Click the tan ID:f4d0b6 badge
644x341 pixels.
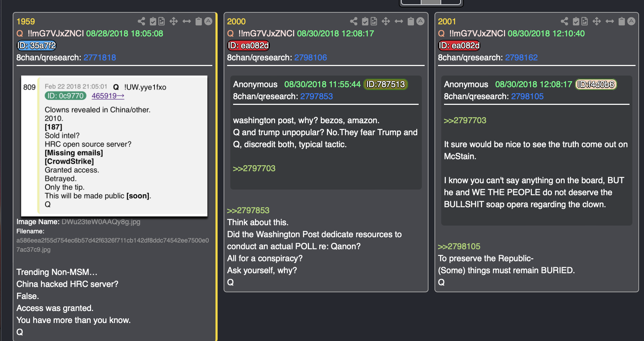(596, 84)
